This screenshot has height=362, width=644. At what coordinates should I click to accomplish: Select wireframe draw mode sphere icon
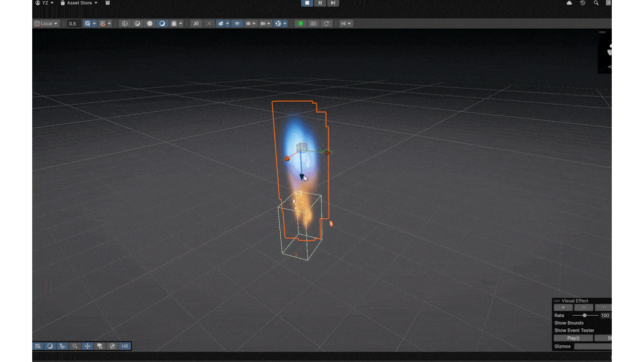point(125,24)
